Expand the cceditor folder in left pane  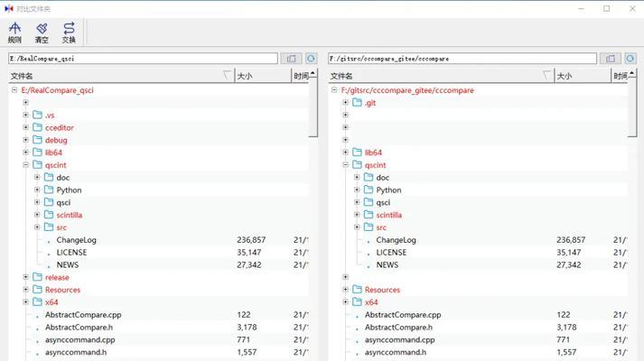(26, 127)
